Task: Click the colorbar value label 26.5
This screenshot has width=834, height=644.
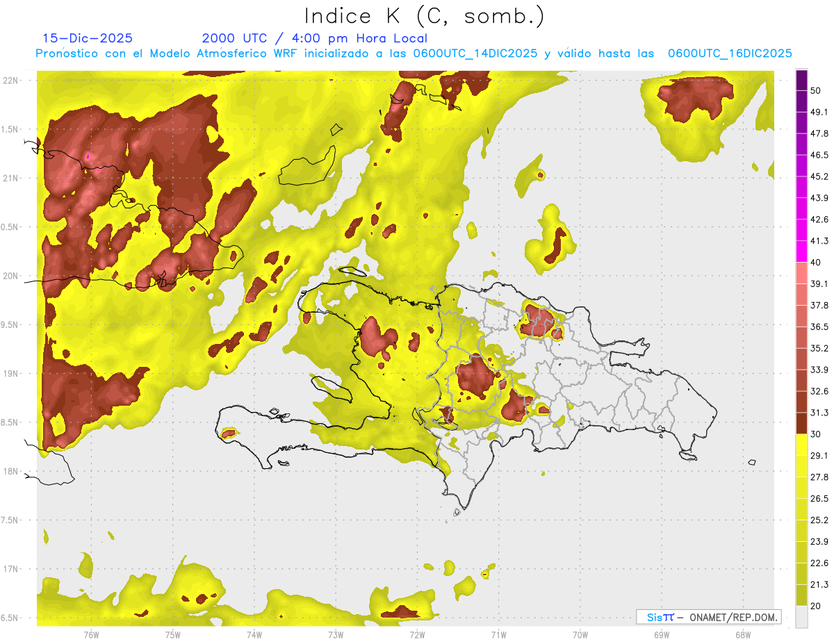Action: 819,498
